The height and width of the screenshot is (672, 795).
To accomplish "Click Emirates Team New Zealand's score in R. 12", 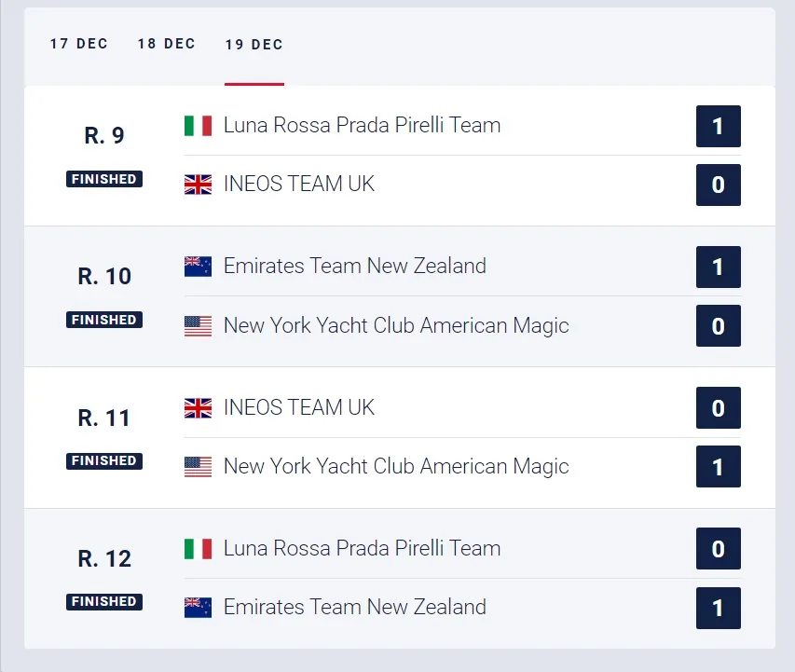I will (x=718, y=608).
